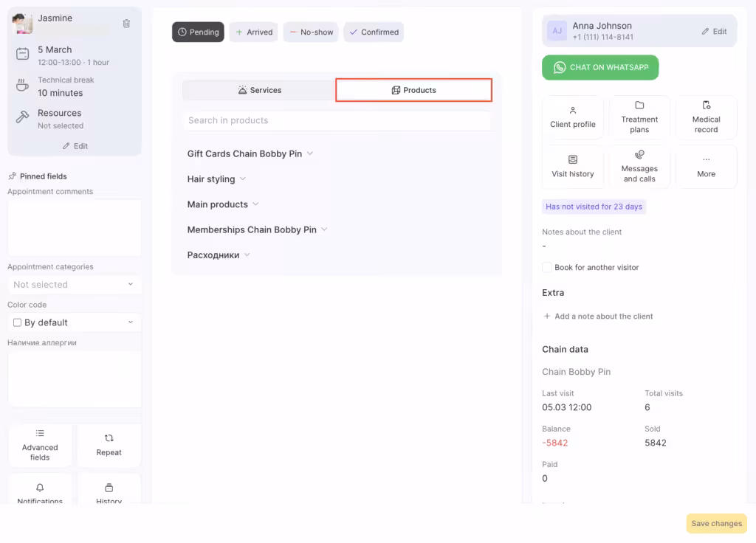
Task: Open Appointment categories dropdown
Action: [74, 285]
